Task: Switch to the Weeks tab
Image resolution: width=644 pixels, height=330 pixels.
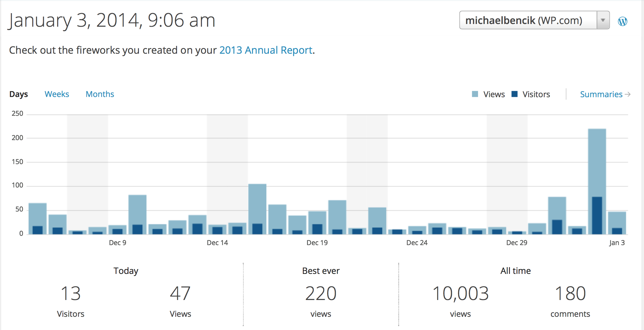Action: click(57, 94)
